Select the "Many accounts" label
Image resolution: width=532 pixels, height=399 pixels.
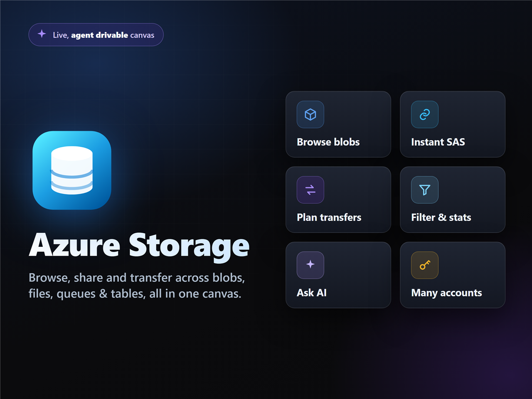(446, 293)
